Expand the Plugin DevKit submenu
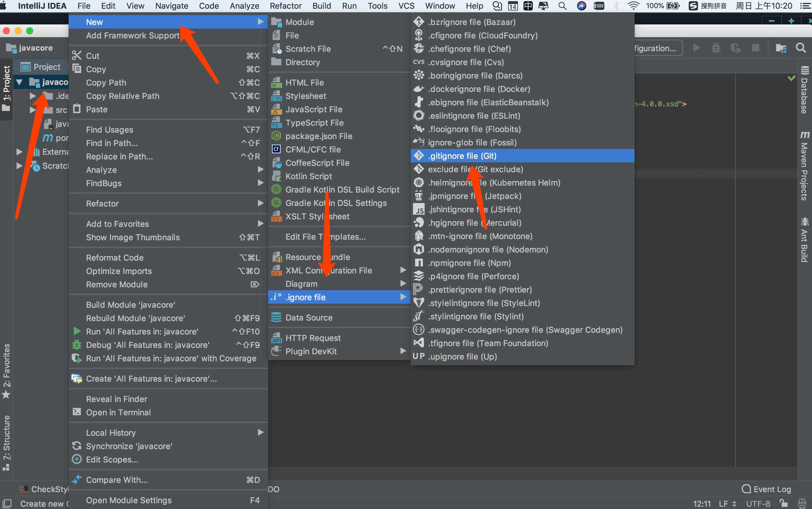The height and width of the screenshot is (509, 812). click(339, 351)
